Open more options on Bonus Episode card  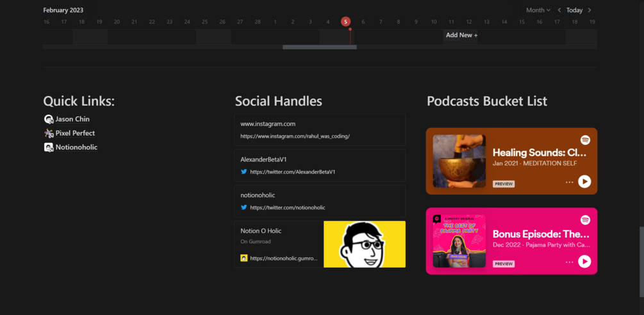(569, 262)
